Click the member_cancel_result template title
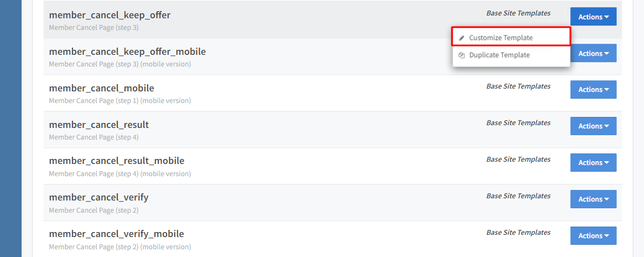This screenshot has width=644, height=257. 99,125
